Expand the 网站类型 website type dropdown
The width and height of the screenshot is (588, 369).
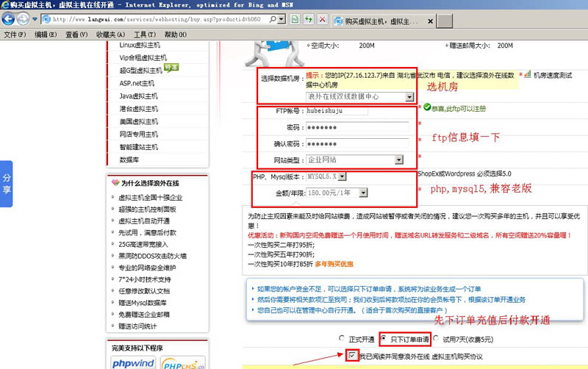[x=398, y=160]
